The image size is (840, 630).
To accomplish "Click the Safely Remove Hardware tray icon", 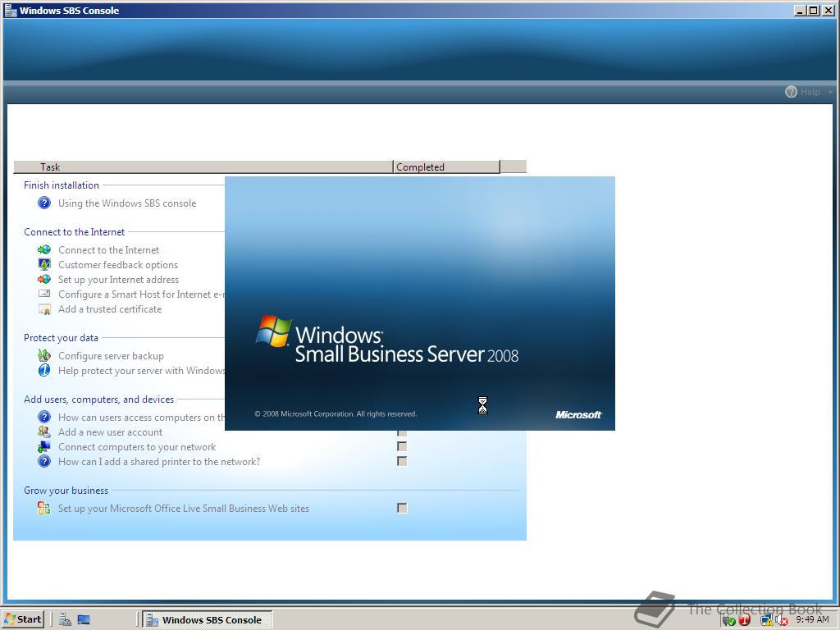I will [x=728, y=620].
